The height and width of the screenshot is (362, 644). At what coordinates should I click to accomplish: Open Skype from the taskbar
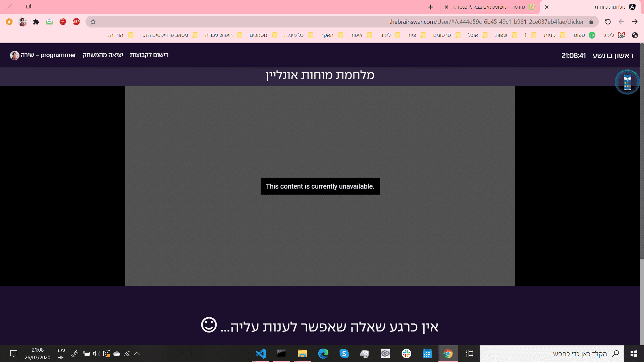click(x=344, y=353)
